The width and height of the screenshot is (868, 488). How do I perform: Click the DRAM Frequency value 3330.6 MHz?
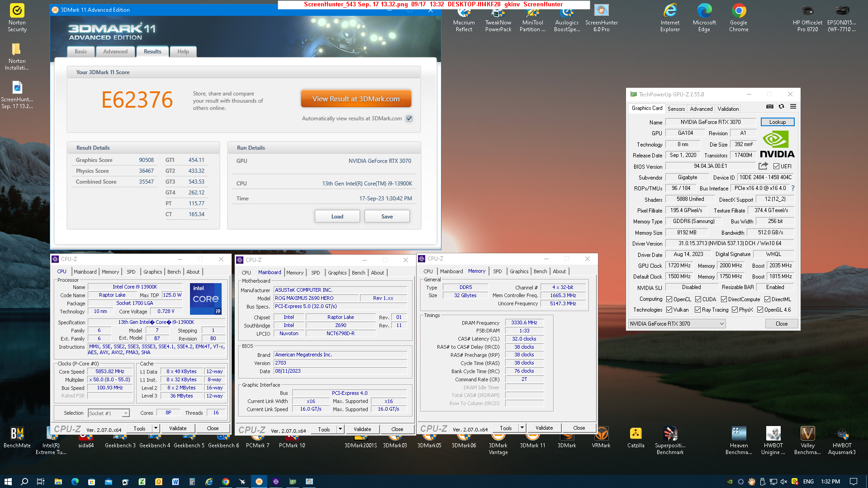click(x=524, y=323)
